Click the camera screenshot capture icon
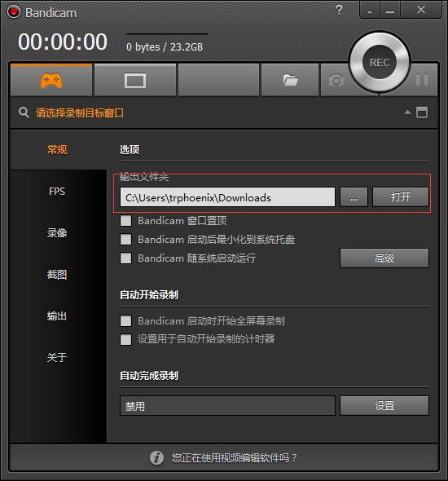448x481 pixels. [336, 80]
